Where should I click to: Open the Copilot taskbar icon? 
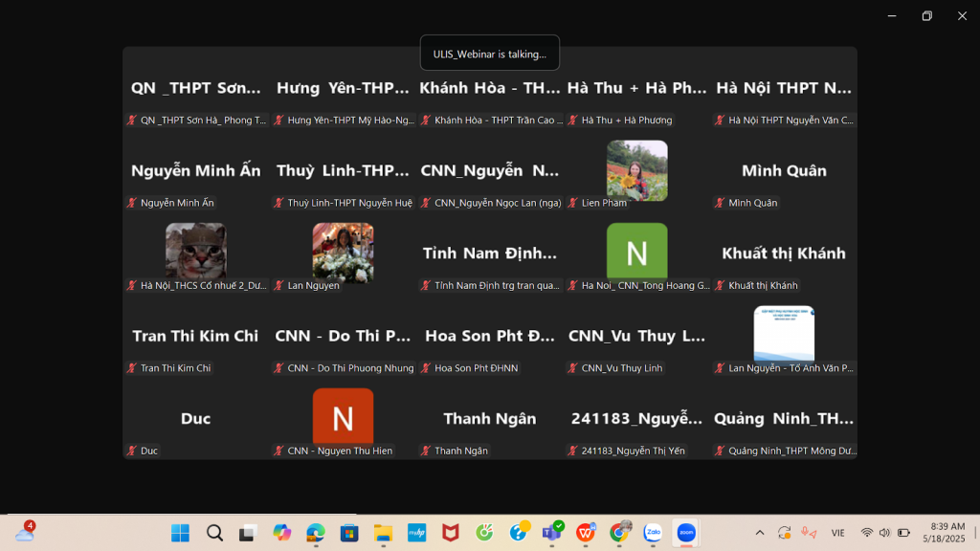coord(281,533)
